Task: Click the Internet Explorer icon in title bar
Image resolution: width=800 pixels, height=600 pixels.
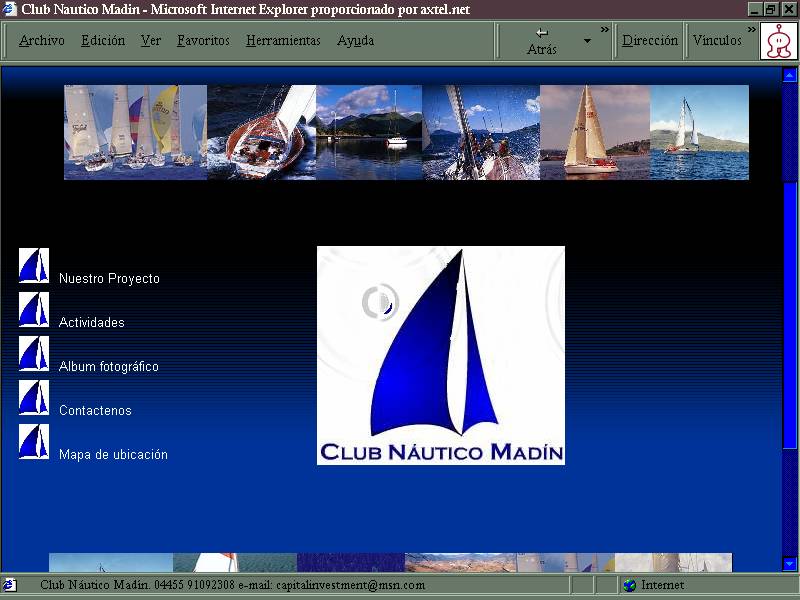Action: coord(10,9)
